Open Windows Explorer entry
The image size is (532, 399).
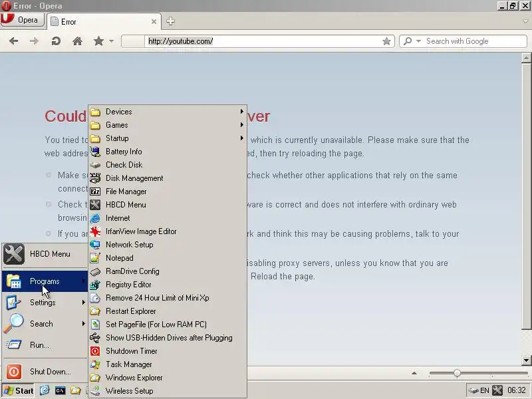168,378
